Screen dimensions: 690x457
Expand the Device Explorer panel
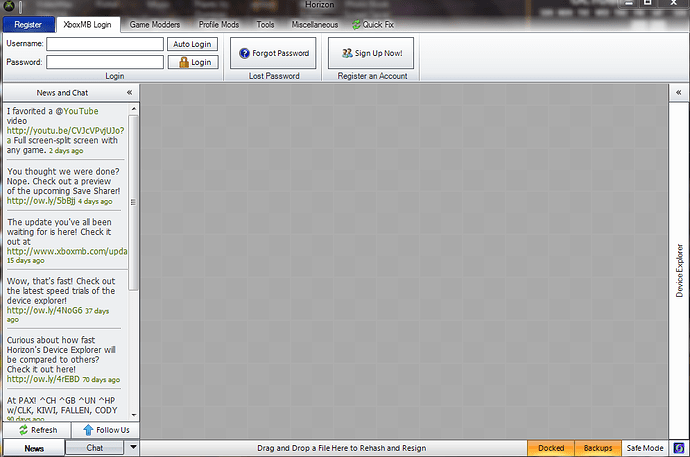[679, 92]
